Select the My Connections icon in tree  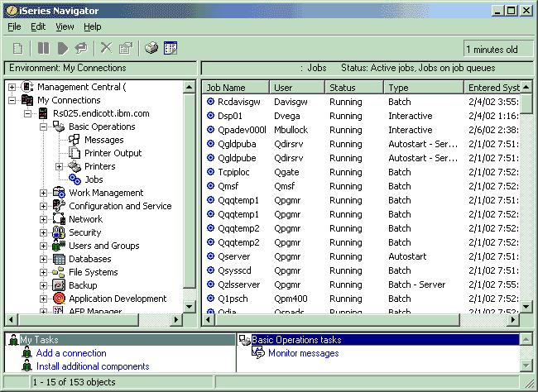(27, 100)
